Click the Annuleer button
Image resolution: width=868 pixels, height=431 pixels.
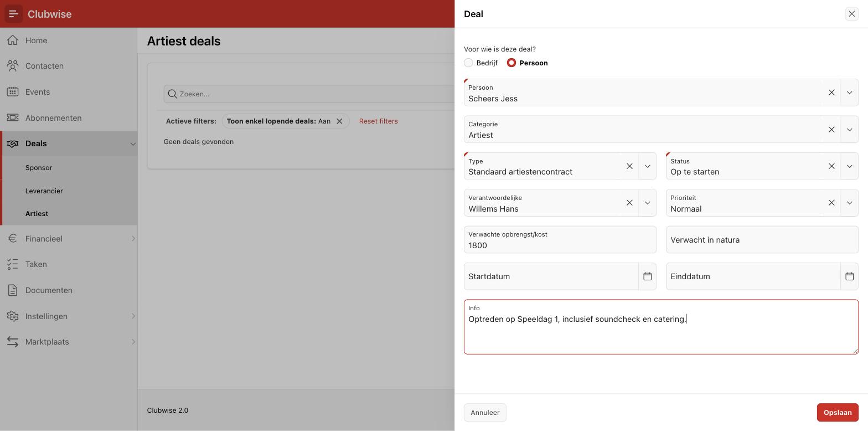(485, 413)
